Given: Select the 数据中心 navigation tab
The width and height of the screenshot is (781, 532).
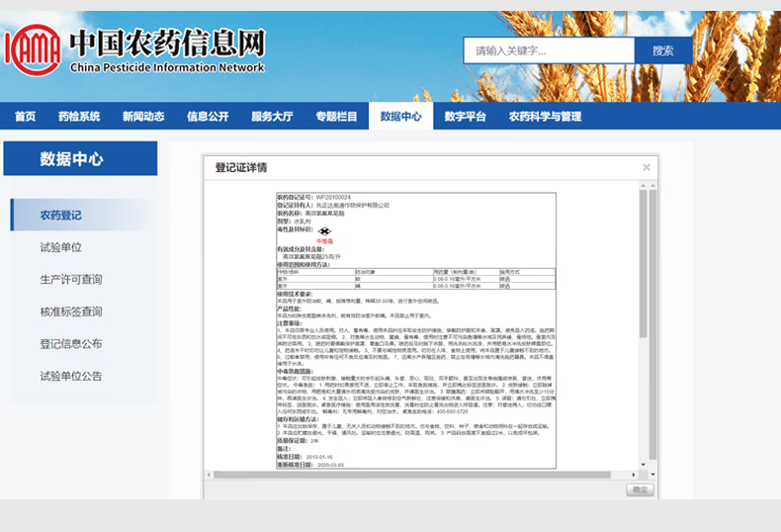Looking at the screenshot, I should pos(400,117).
